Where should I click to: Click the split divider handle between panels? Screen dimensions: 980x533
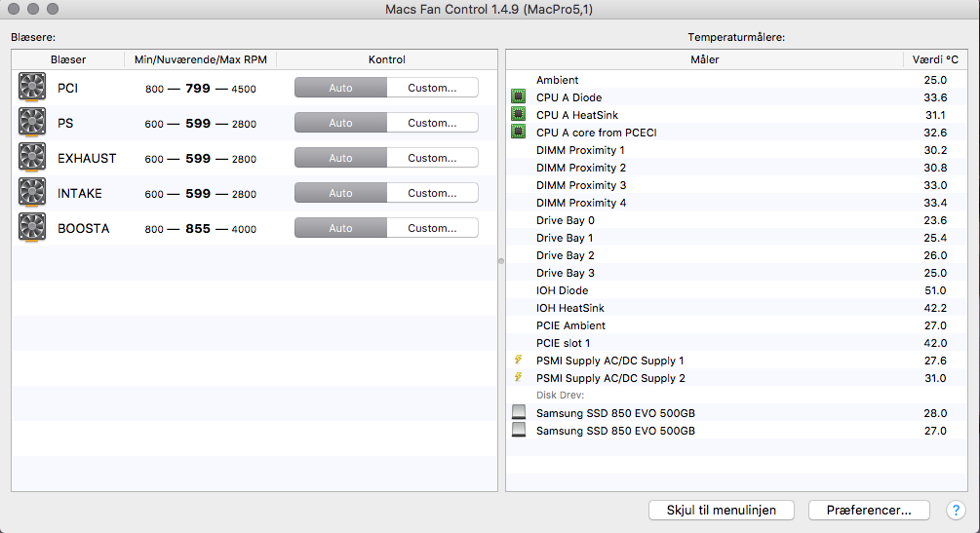501,261
